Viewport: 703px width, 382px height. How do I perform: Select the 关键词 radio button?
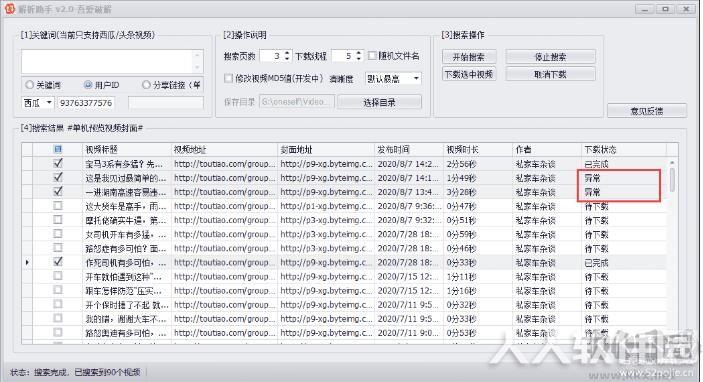pyautogui.click(x=30, y=85)
